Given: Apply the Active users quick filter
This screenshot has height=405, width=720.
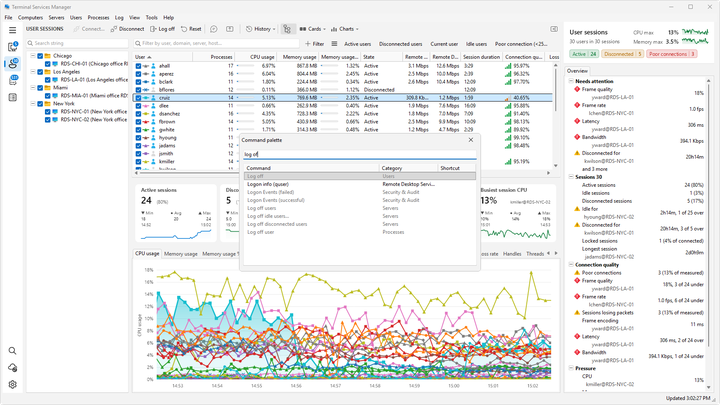Looking at the screenshot, I should [357, 44].
